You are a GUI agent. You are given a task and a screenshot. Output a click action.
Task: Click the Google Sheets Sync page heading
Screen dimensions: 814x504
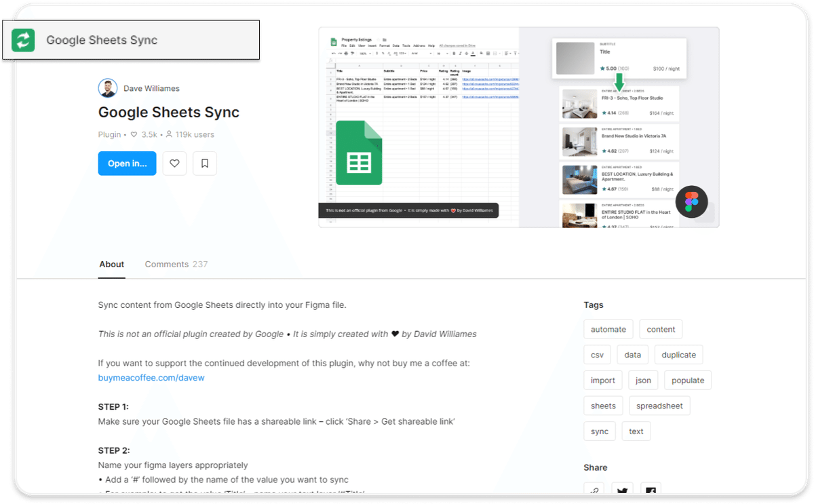[x=169, y=113]
